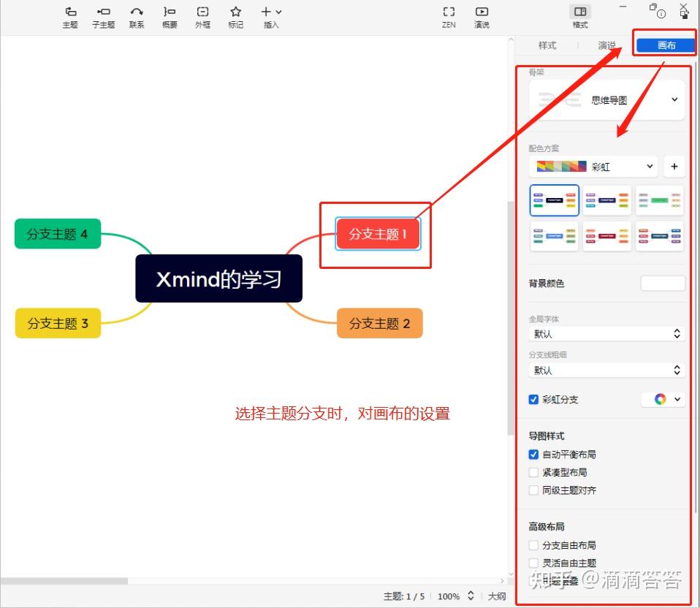Select the 联系 (Relationship) tool

pyautogui.click(x=136, y=15)
